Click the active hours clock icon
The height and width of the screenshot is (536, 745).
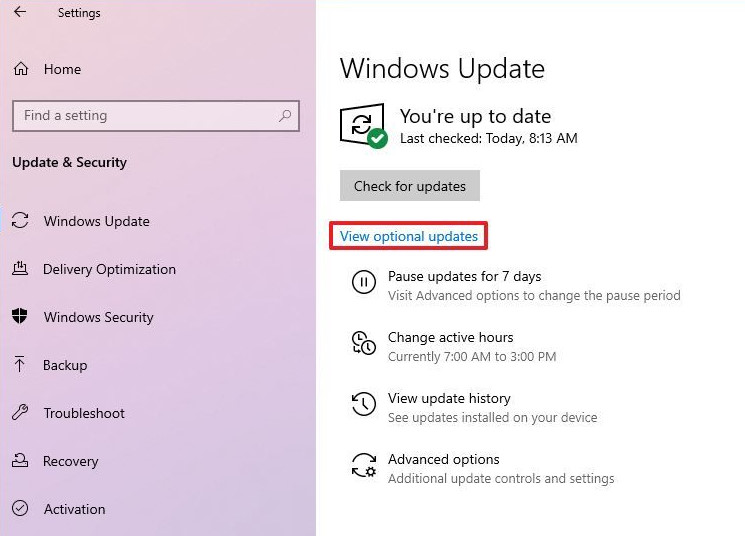click(363, 343)
